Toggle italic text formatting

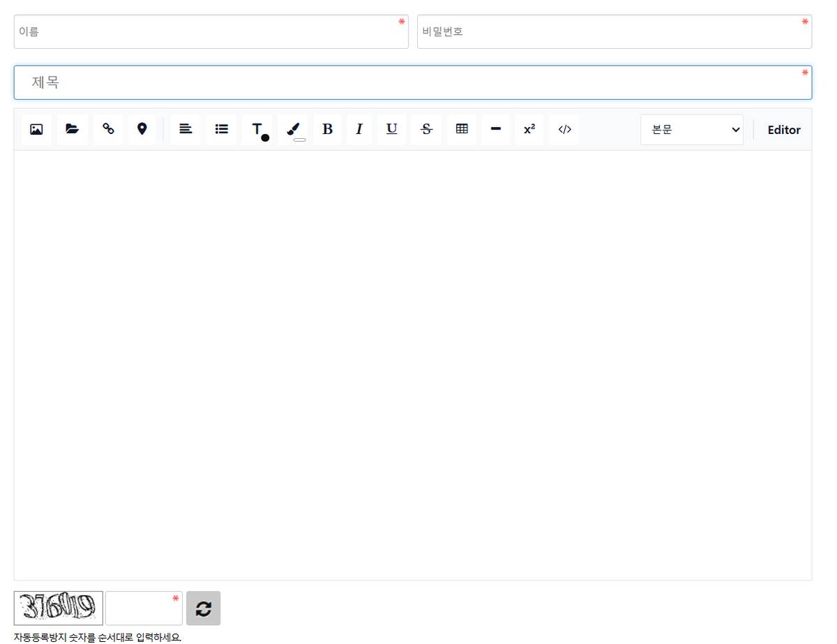(359, 129)
